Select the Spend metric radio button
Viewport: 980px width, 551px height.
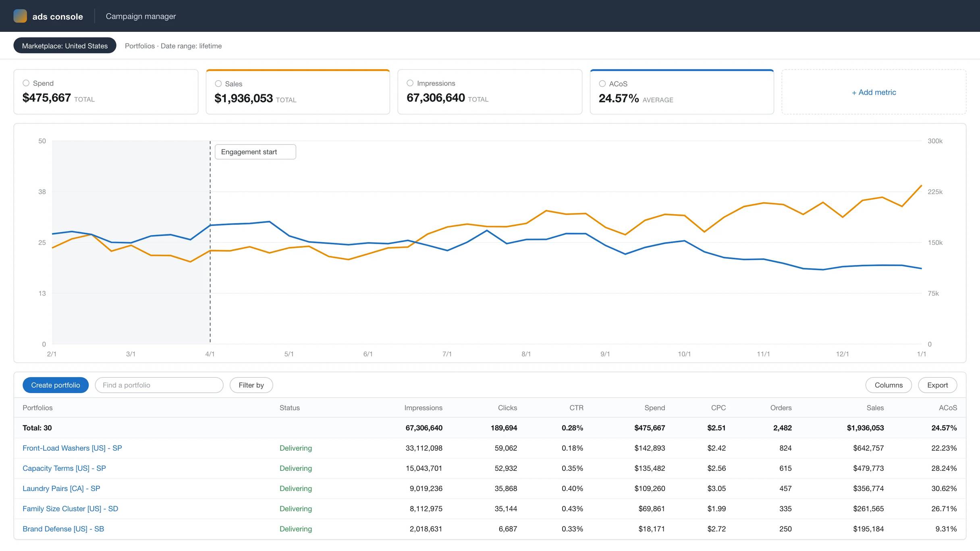(26, 83)
